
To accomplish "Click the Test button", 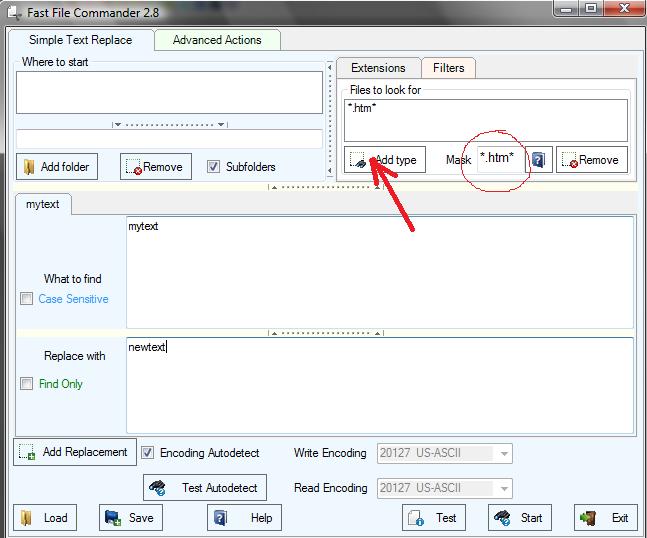I will (x=434, y=517).
